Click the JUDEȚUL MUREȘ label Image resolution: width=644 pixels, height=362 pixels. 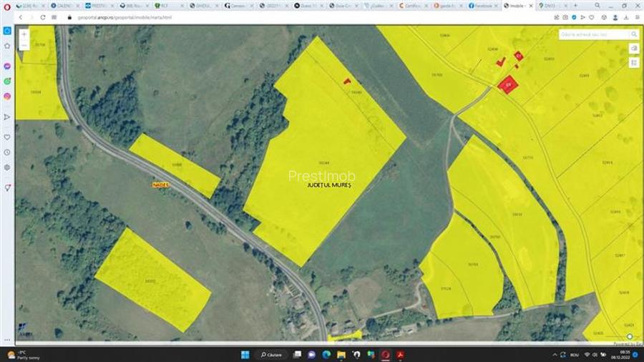point(329,185)
